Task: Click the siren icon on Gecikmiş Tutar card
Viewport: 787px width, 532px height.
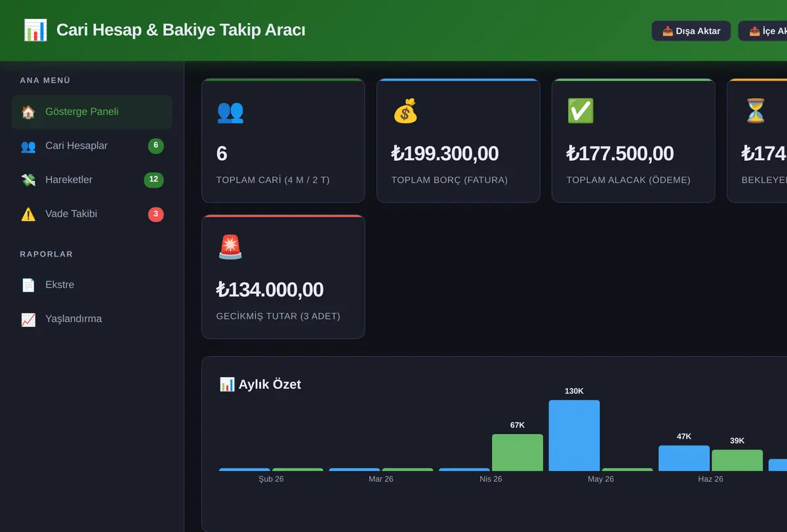Action: pos(230,247)
